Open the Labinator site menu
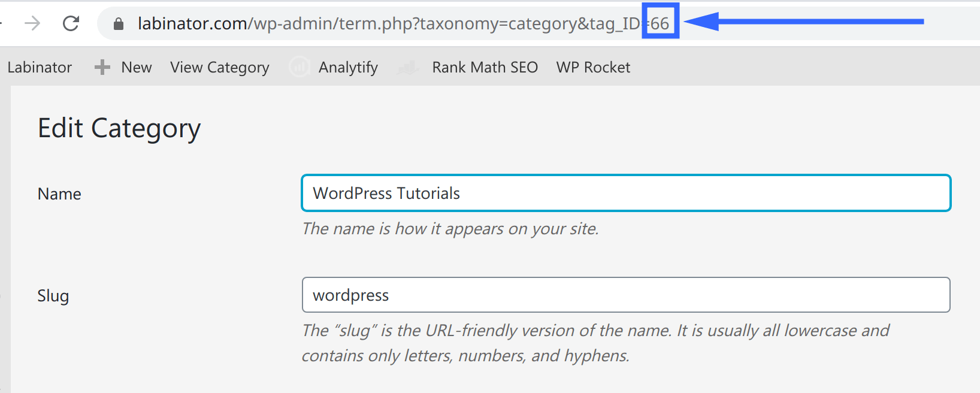 (x=40, y=67)
